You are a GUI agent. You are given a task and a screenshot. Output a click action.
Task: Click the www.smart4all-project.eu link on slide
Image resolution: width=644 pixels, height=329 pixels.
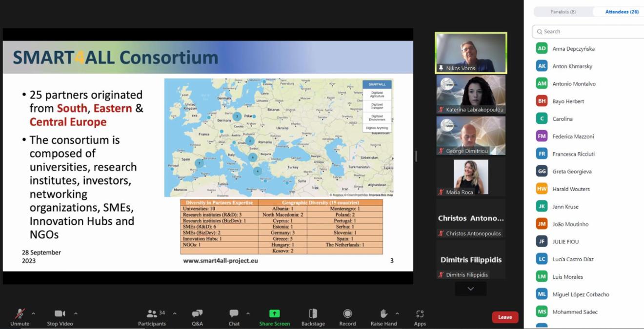tap(221, 261)
